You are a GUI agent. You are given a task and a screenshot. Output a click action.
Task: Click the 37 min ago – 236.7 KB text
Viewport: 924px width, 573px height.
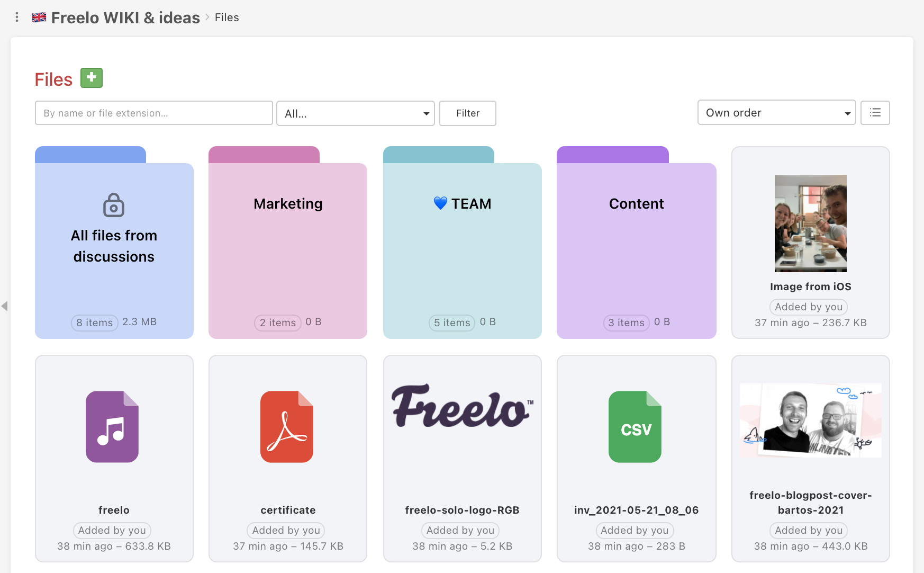(811, 323)
